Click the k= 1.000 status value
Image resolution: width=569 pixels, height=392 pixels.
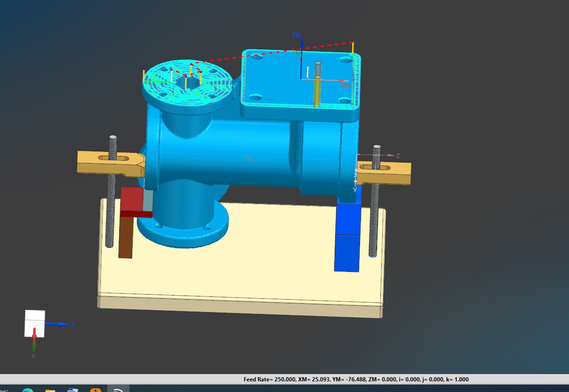[457, 380]
